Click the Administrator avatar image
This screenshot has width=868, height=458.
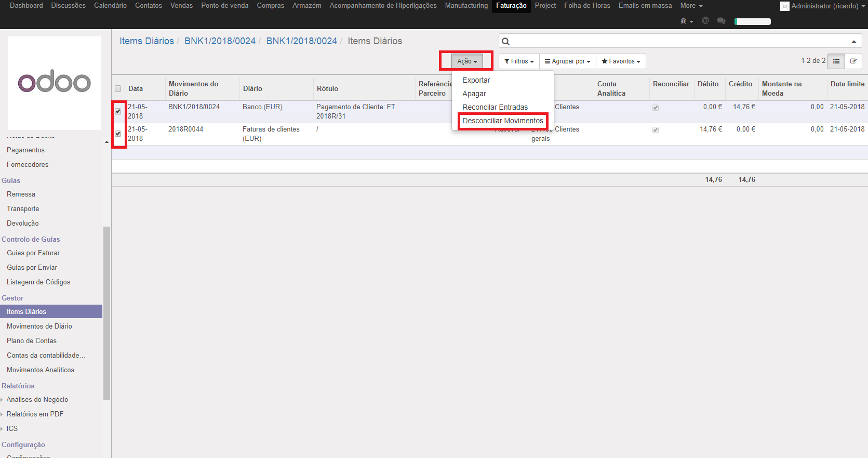coord(785,6)
